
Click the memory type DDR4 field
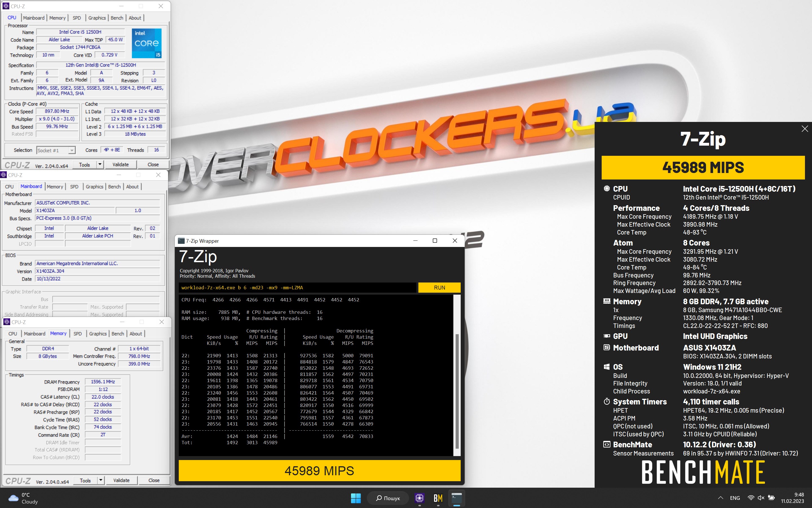(48, 349)
